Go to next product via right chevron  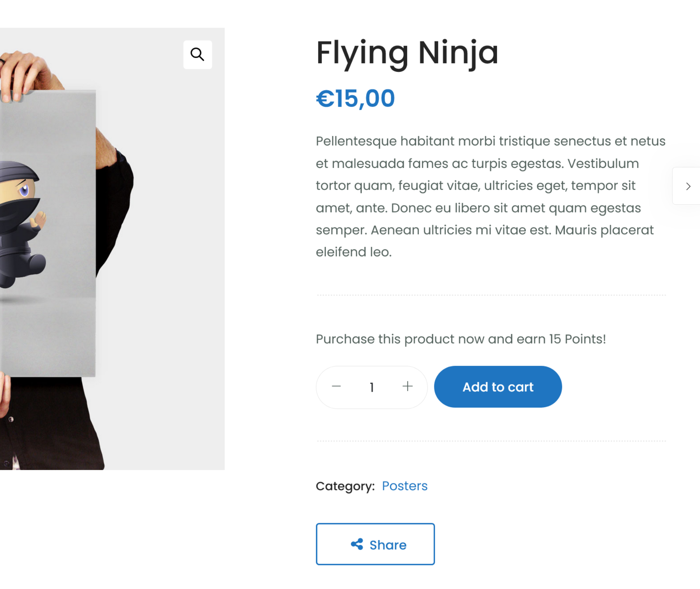click(688, 186)
